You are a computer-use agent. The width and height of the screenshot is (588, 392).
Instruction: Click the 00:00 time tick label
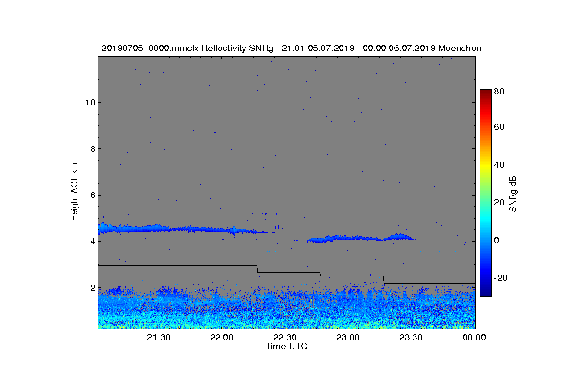coord(474,337)
